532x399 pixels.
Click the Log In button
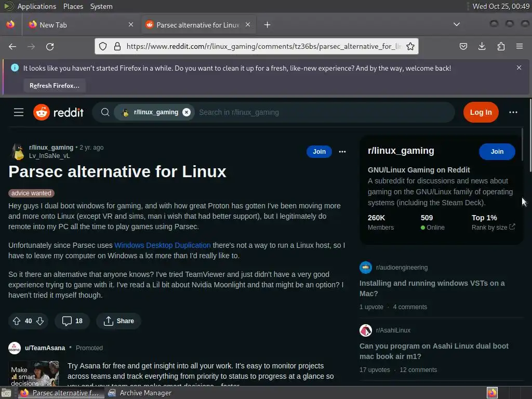(481, 112)
